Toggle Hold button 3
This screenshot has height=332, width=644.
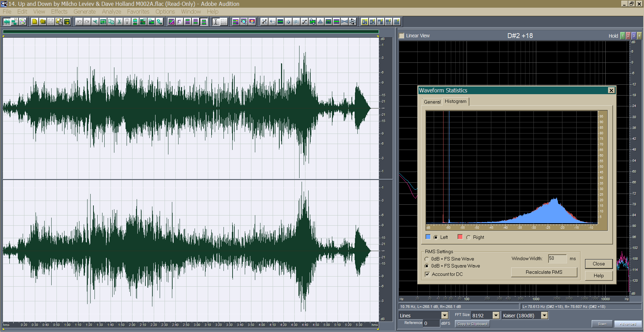click(x=634, y=36)
